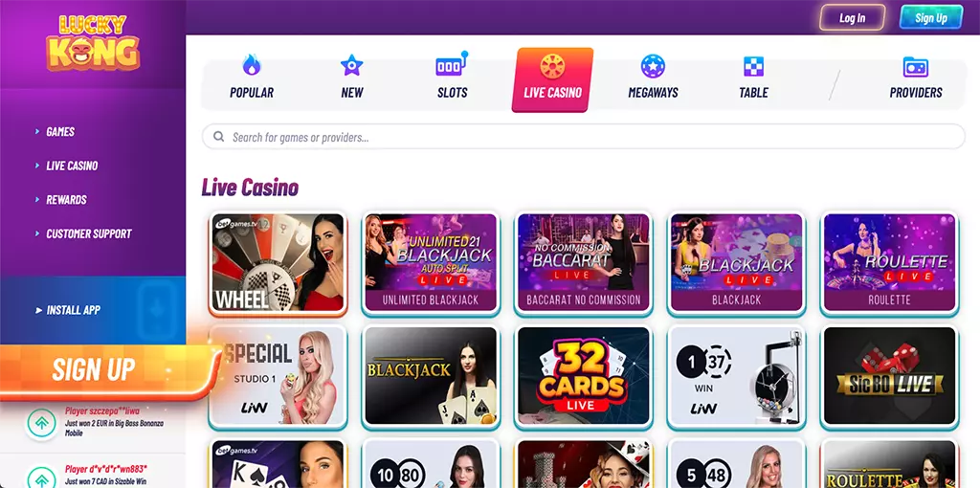Click the search magnifier icon
Screen dimensions: 980x488
pyautogui.click(x=219, y=136)
